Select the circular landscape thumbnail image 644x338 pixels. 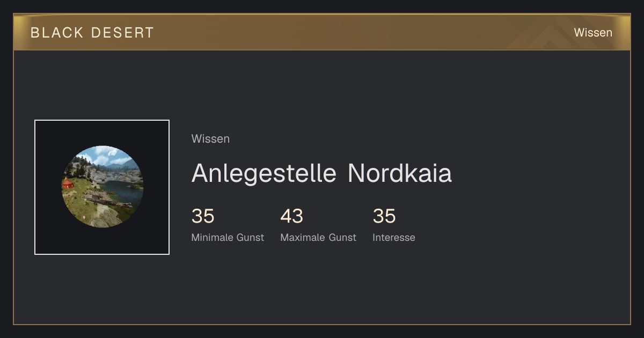(x=103, y=187)
